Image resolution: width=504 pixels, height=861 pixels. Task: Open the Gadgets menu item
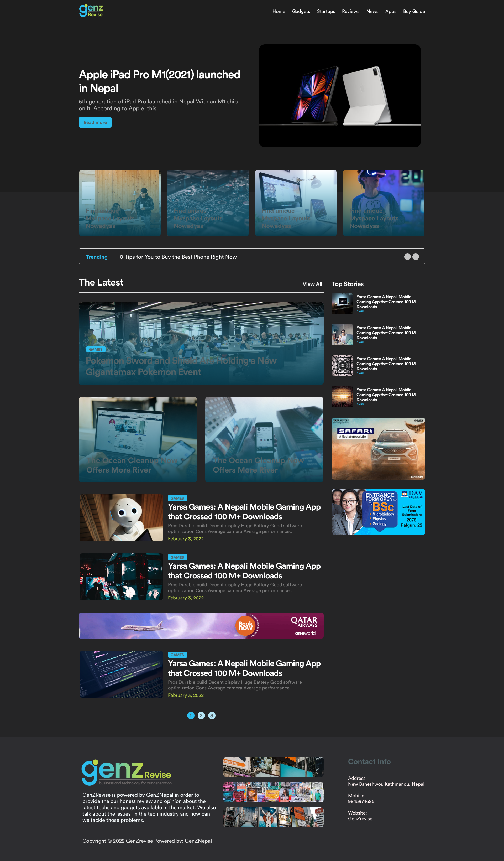coord(301,11)
